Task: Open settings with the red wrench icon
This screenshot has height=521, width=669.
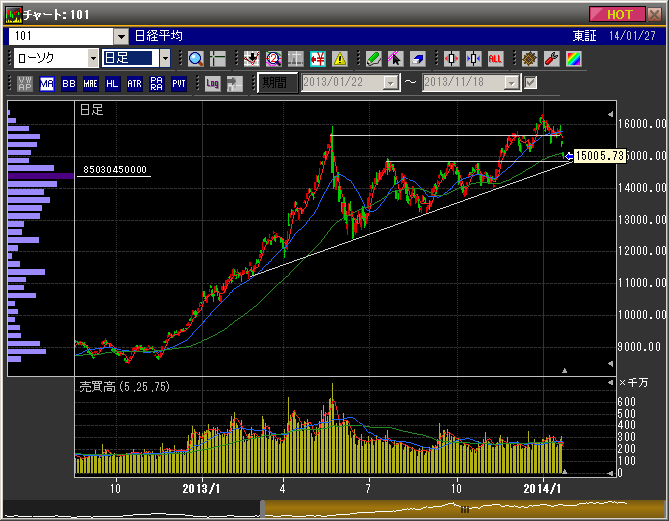Action: tap(549, 59)
